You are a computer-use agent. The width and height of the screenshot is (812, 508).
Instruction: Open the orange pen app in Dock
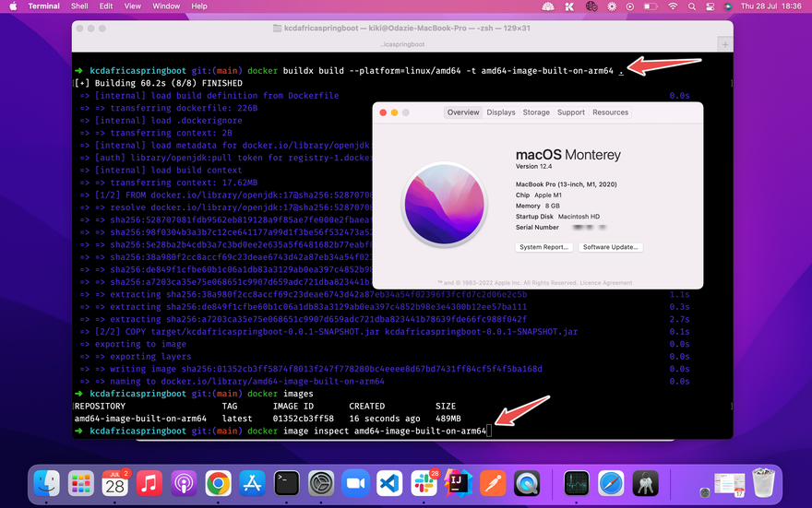pyautogui.click(x=493, y=484)
